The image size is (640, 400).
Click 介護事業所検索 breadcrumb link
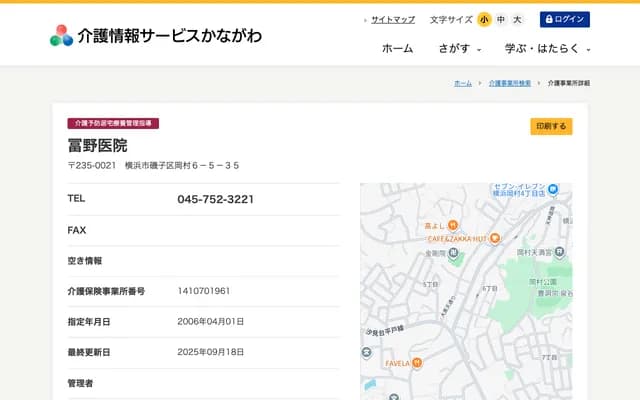510,83
